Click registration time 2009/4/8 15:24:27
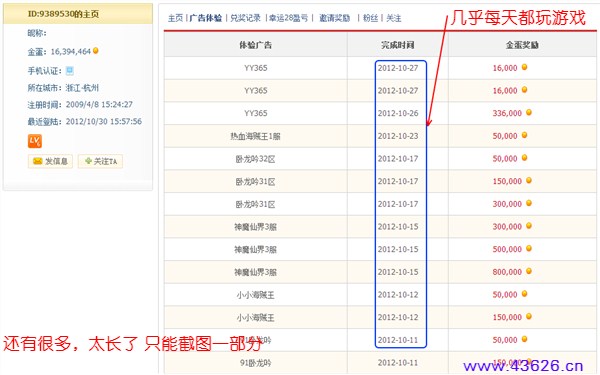Viewport: 600px width, 375px height. (99, 104)
